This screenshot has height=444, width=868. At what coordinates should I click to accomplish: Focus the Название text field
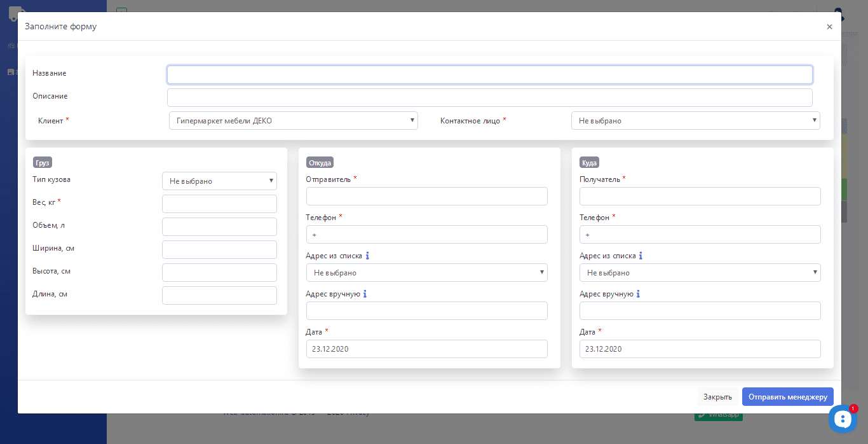coord(489,74)
